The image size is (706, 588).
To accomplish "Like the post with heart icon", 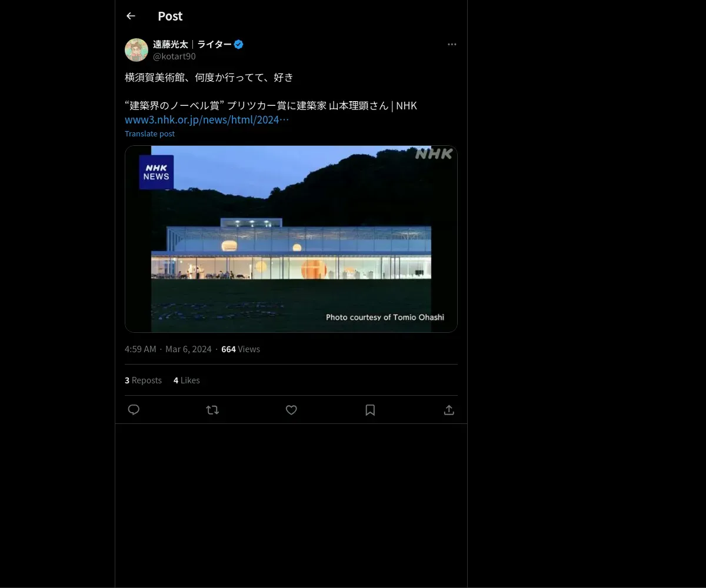I will click(x=291, y=410).
